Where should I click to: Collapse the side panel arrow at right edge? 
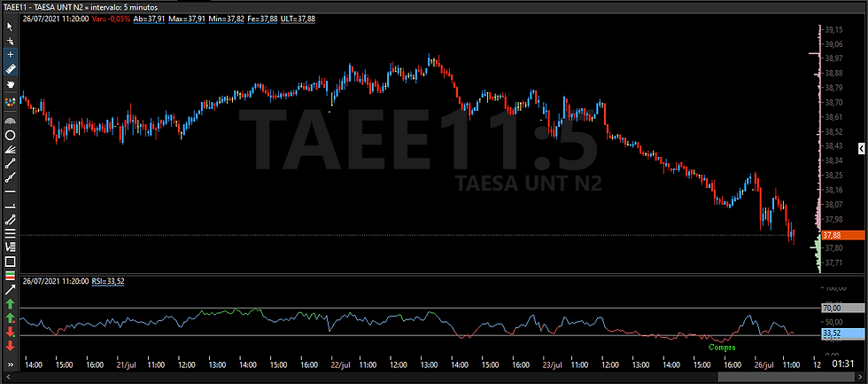(862, 148)
